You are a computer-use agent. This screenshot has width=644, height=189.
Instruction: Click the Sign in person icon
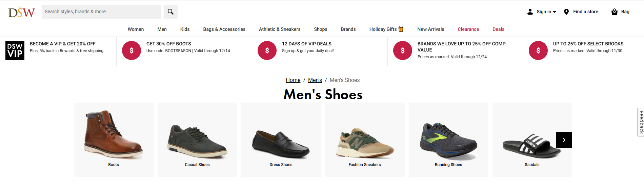(x=530, y=12)
